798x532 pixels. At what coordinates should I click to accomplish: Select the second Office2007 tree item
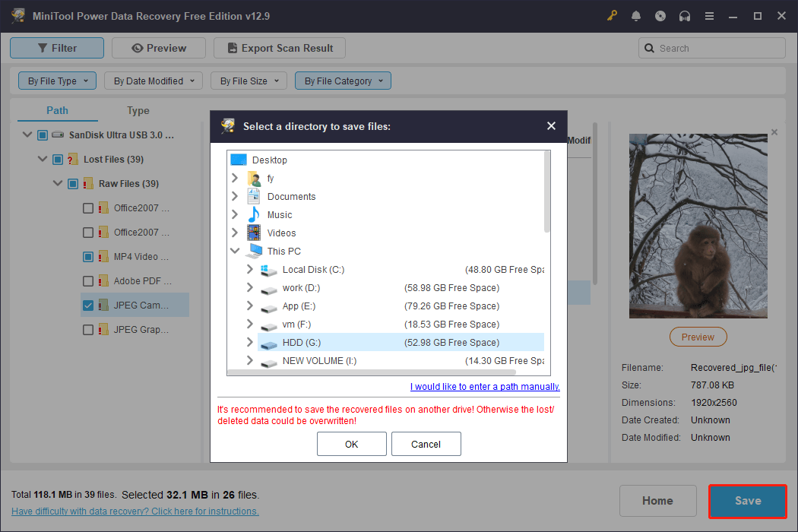pos(141,232)
